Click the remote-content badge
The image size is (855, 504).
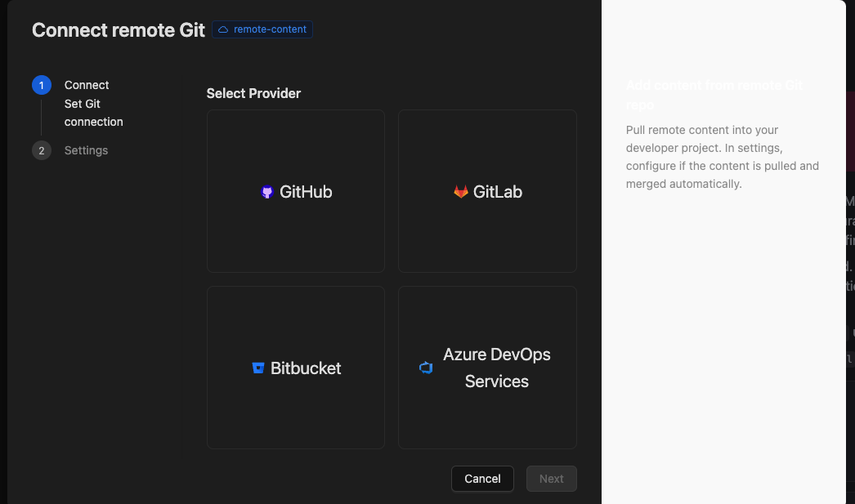(x=262, y=29)
